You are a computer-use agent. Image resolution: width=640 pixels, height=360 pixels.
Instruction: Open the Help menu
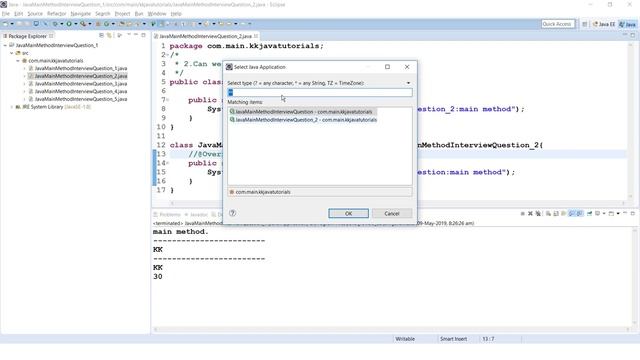(x=176, y=13)
